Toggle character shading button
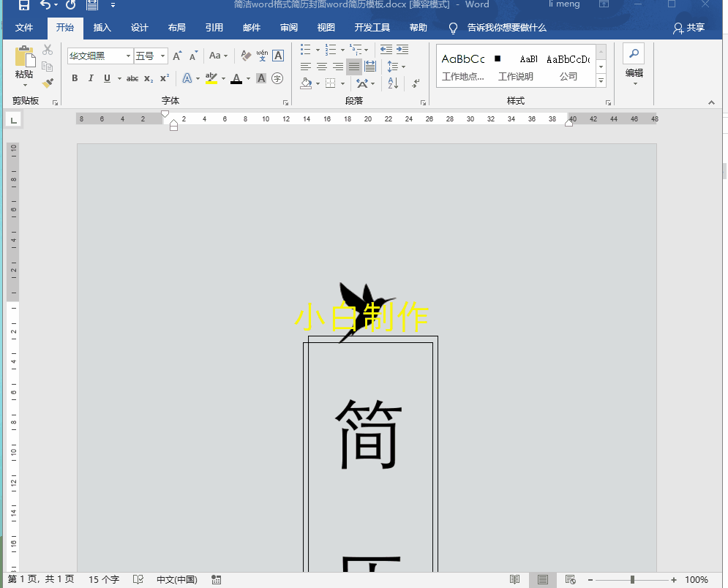 point(261,78)
